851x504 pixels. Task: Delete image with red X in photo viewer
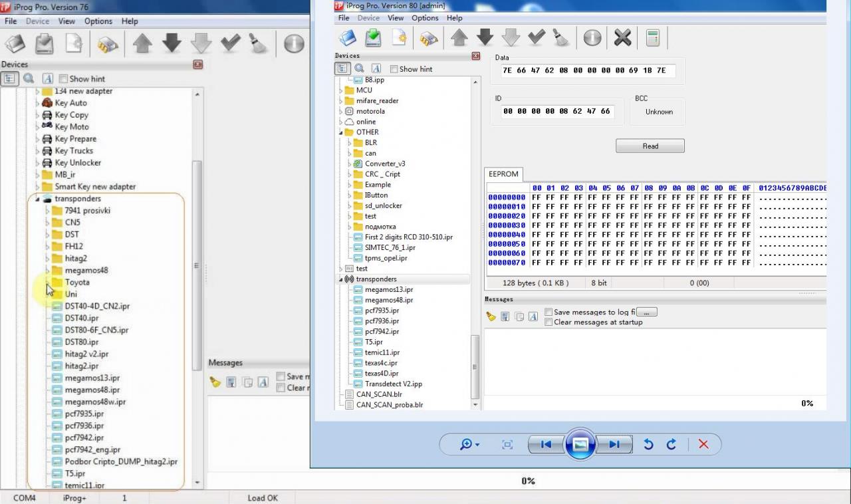pos(703,444)
